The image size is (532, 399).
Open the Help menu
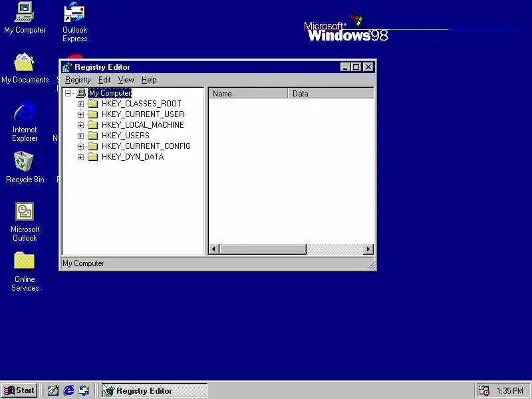(149, 80)
